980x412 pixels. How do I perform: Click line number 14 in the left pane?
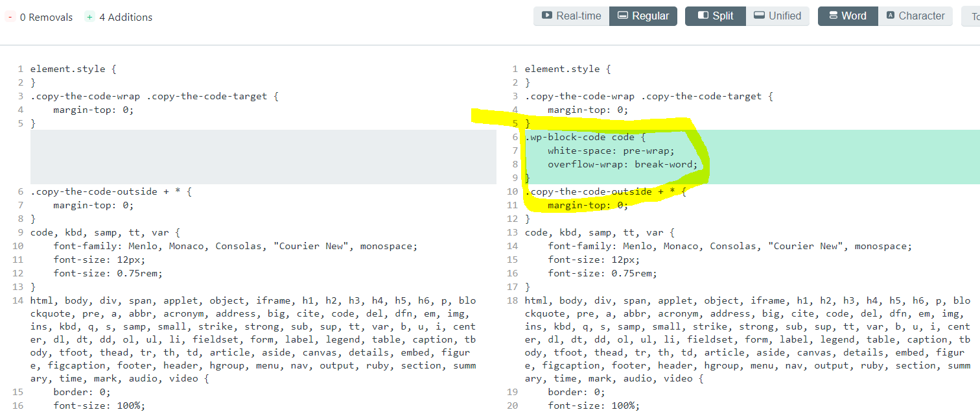coord(18,300)
